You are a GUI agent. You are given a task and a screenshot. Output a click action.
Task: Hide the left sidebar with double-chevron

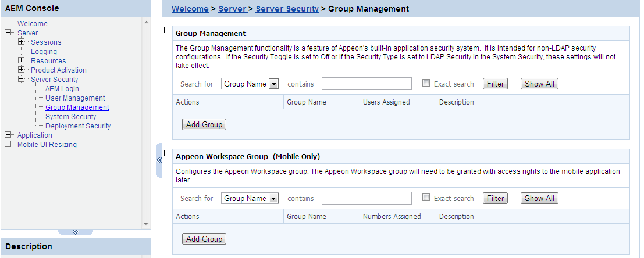pyautogui.click(x=159, y=160)
